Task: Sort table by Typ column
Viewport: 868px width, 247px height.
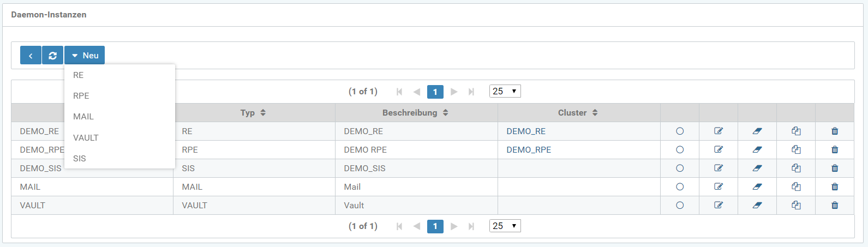Action: [x=253, y=113]
